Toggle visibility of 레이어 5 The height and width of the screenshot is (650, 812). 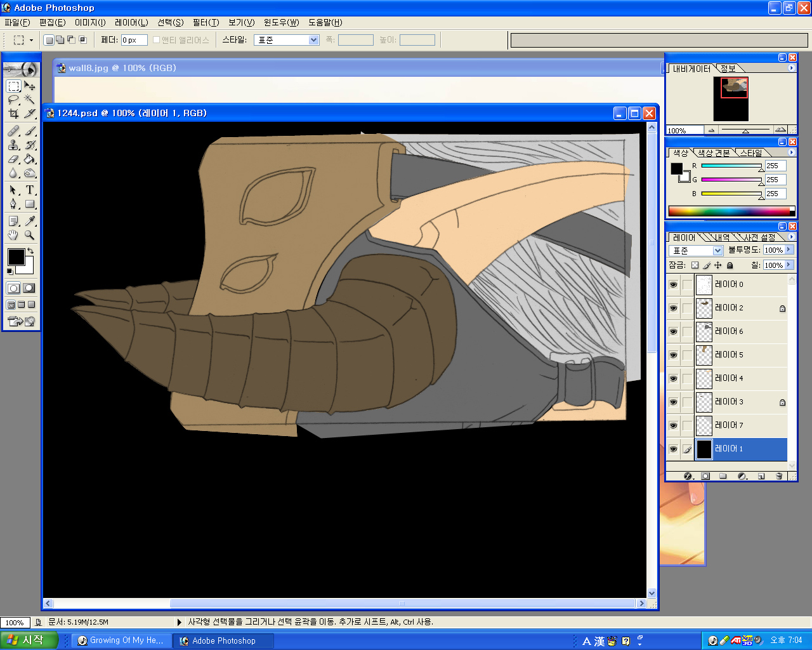pyautogui.click(x=673, y=355)
